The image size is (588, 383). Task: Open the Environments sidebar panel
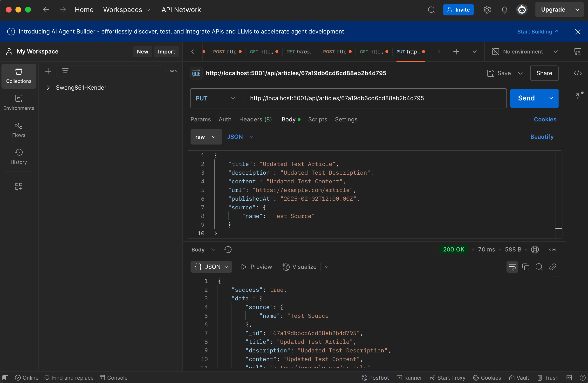pos(19,103)
